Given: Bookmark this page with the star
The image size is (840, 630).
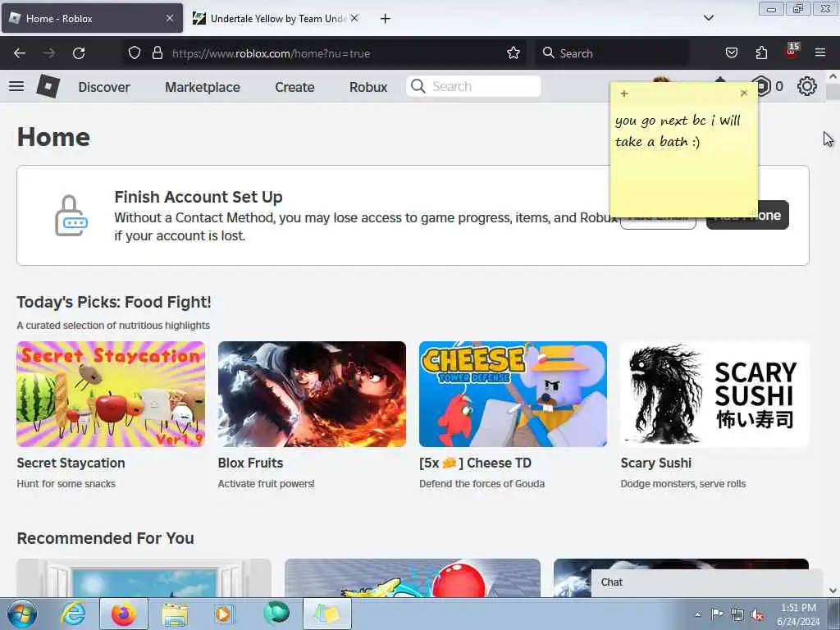Looking at the screenshot, I should point(514,53).
